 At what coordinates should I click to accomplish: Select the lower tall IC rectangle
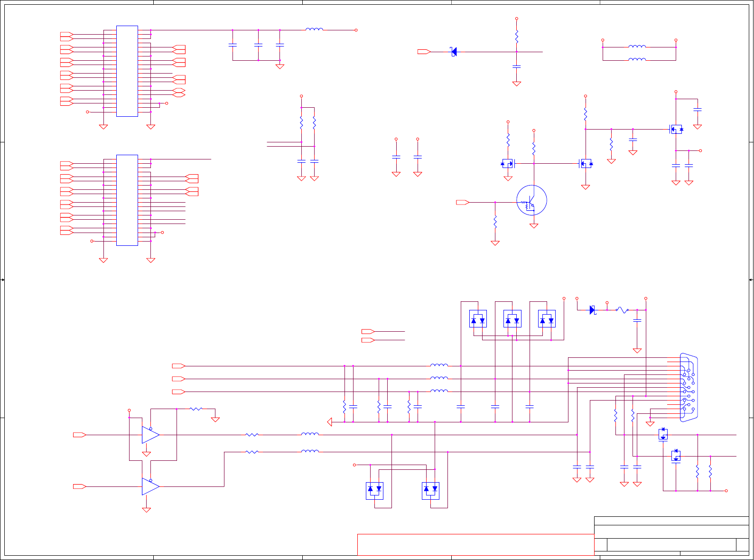[127, 200]
